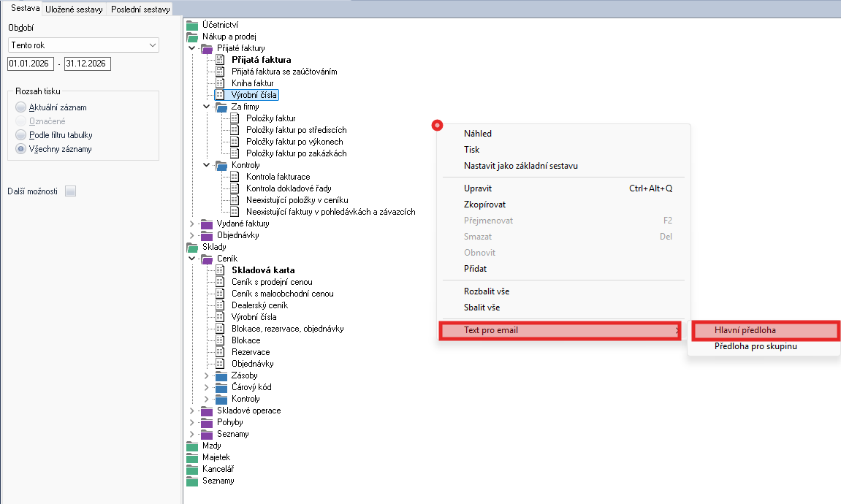
Task: Click the Skladová karta report icon
Action: [x=221, y=270]
